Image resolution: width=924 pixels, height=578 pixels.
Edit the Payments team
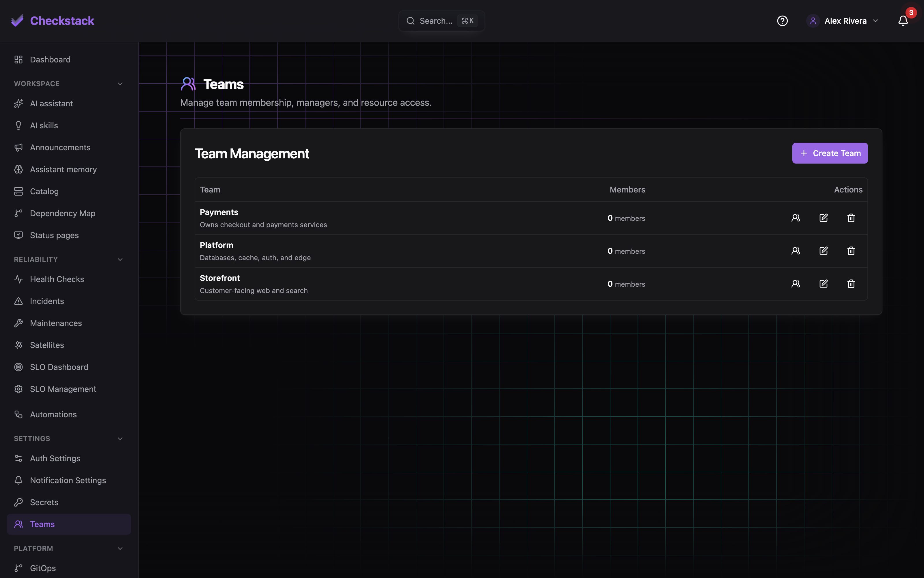(x=824, y=218)
